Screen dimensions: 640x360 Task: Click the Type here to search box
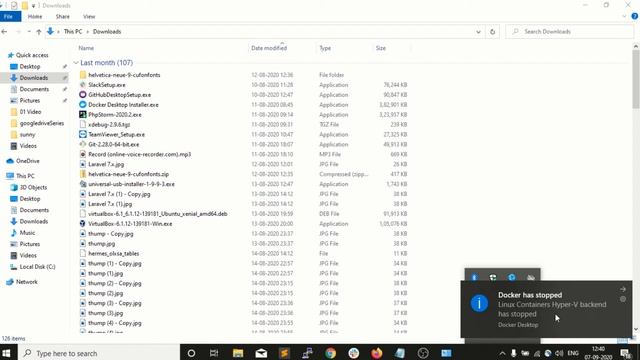tap(99, 353)
